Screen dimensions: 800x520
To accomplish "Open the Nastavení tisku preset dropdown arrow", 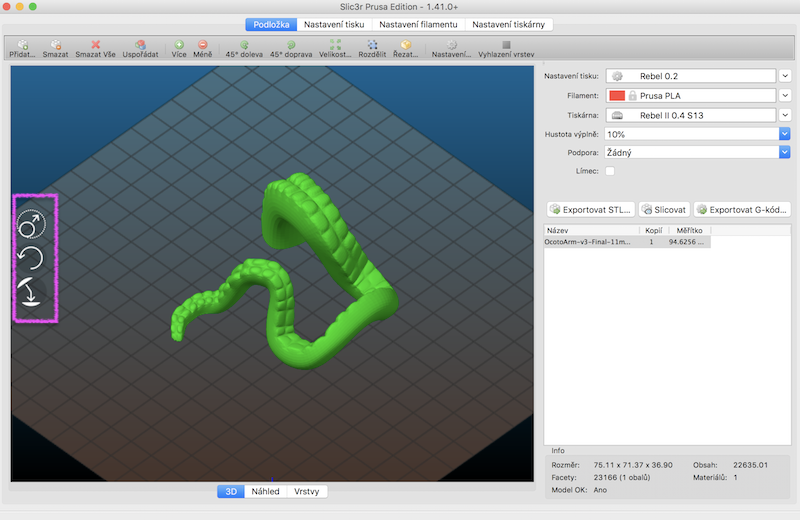I will click(x=785, y=76).
